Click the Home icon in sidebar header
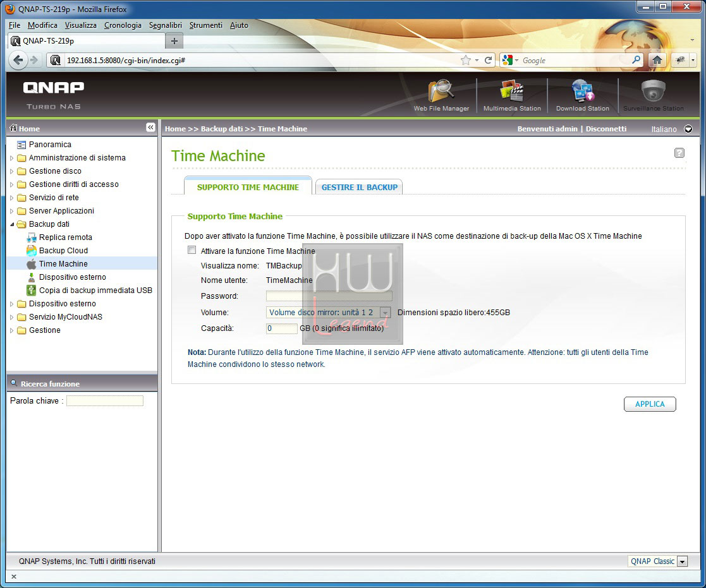This screenshot has width=706, height=588. click(13, 128)
